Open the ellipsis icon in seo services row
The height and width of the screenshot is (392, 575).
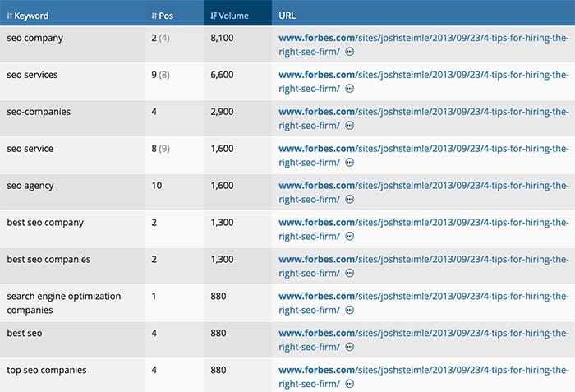click(350, 89)
